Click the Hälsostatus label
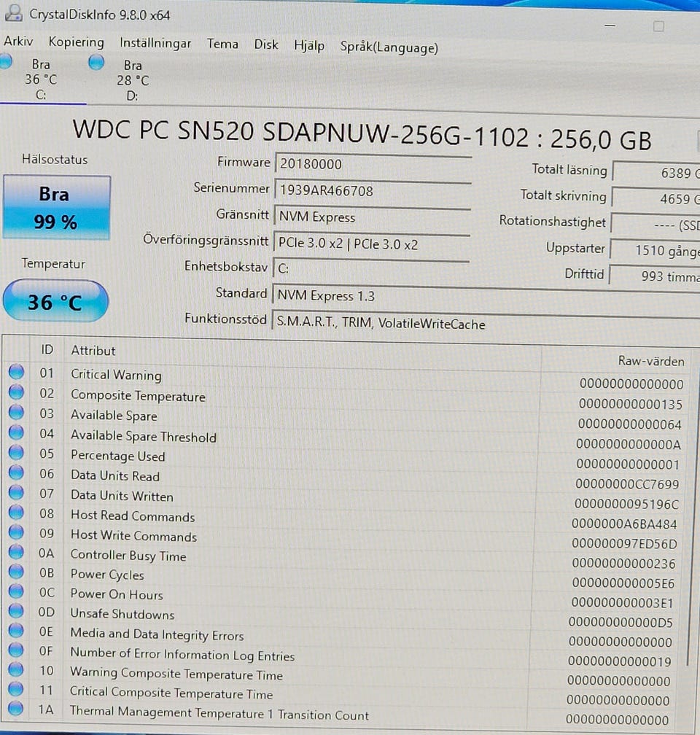 tap(55, 160)
